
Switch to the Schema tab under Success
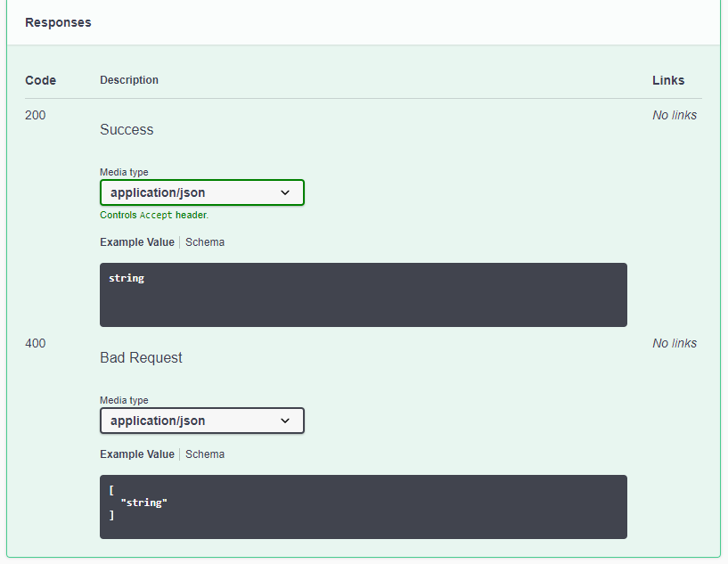coord(205,242)
